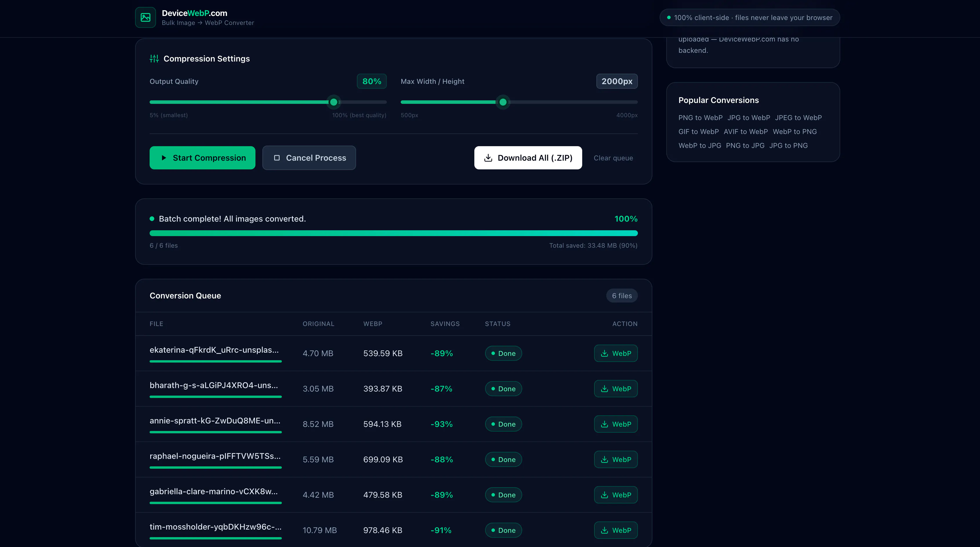This screenshot has height=547, width=980.
Task: Click the DeviceWebP.com site title
Action: [194, 13]
